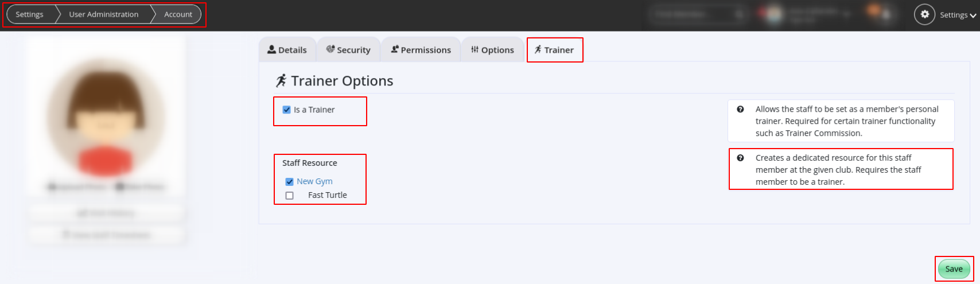Save the trainer options
980x284 pixels.
(x=954, y=269)
